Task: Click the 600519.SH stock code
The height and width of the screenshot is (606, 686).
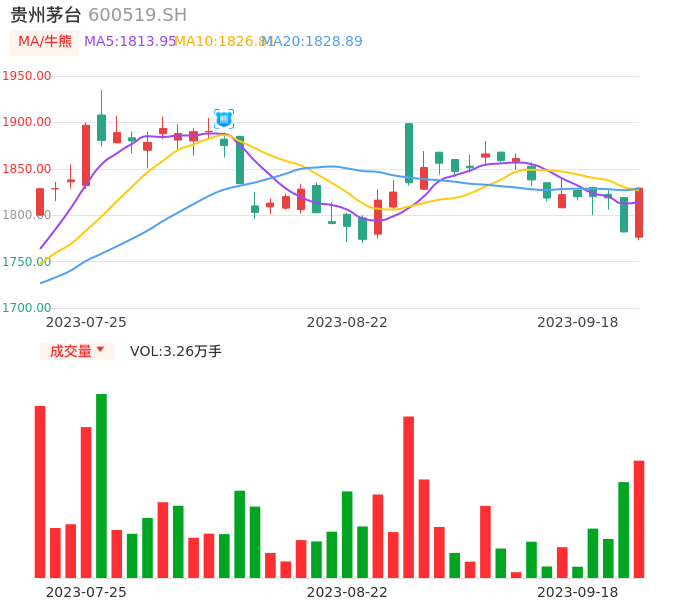Action: click(x=137, y=15)
